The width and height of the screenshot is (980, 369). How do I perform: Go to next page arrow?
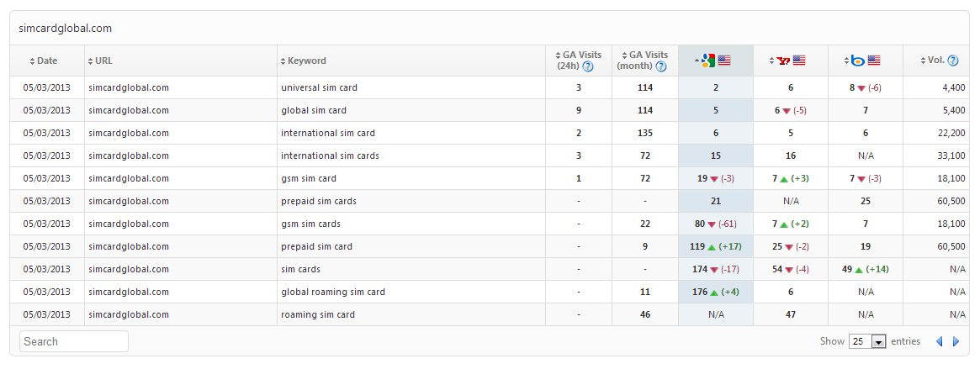coord(956,341)
